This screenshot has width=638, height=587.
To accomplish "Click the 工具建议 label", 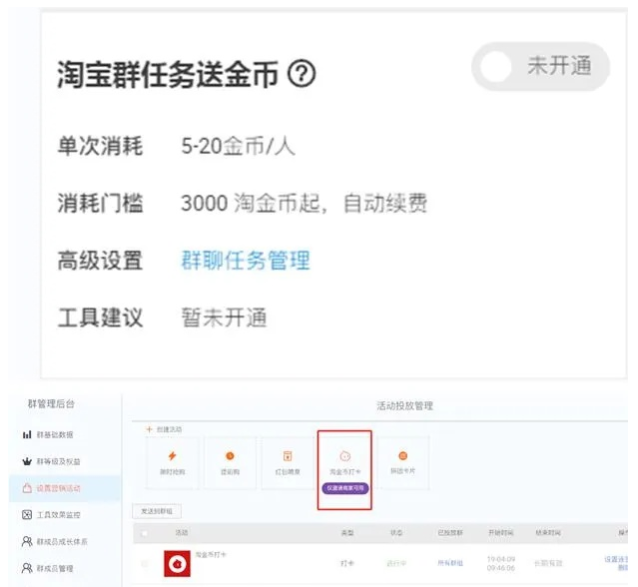I will 100,317.
